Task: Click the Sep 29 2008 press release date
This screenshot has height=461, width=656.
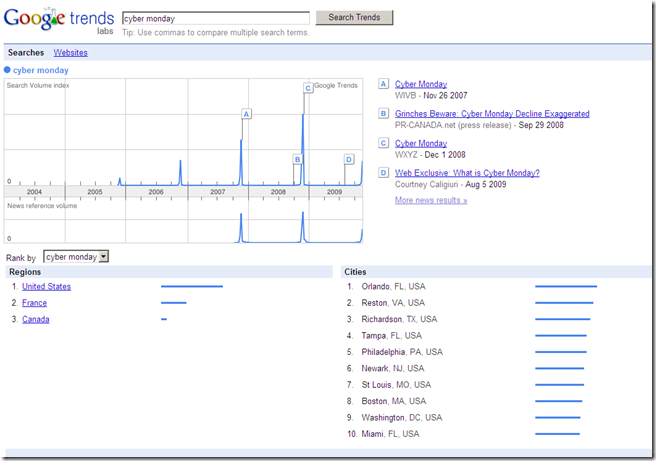Action: pos(541,125)
